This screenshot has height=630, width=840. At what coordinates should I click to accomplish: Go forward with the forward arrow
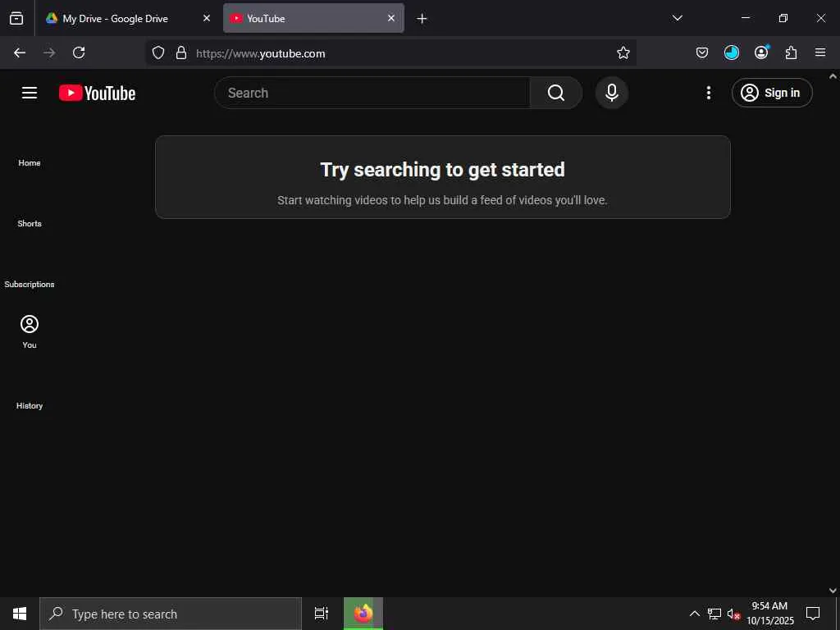(49, 52)
